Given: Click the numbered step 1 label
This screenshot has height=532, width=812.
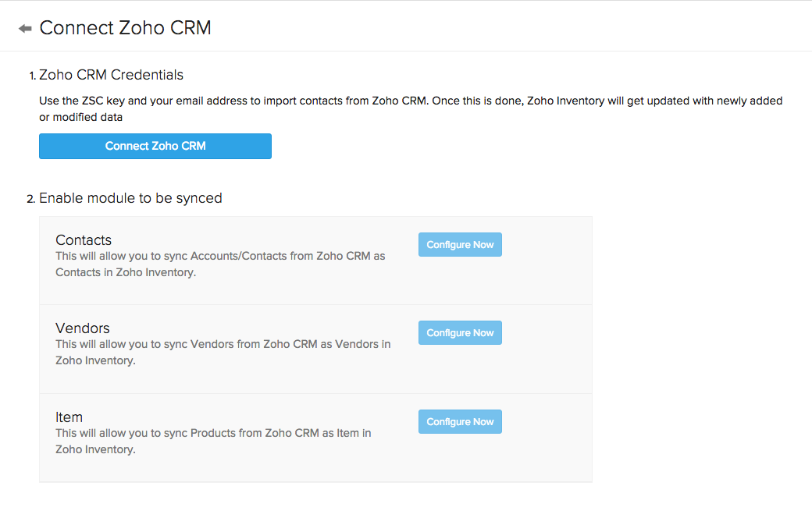Looking at the screenshot, I should point(31,76).
